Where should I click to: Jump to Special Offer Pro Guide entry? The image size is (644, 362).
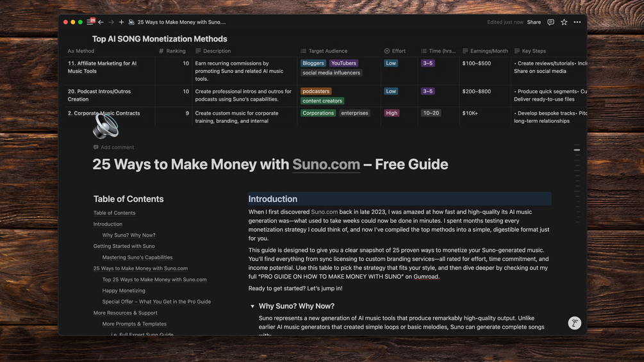(156, 302)
